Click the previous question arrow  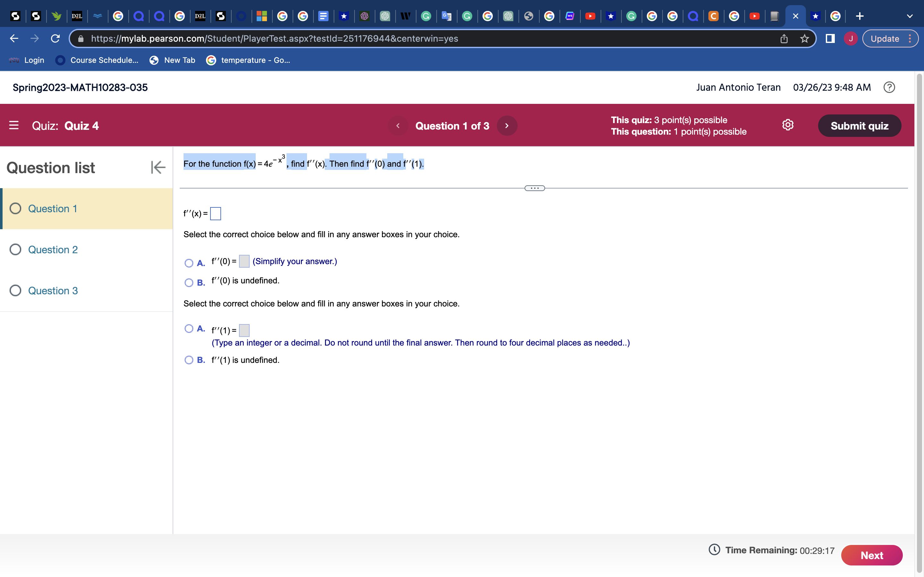click(x=398, y=125)
